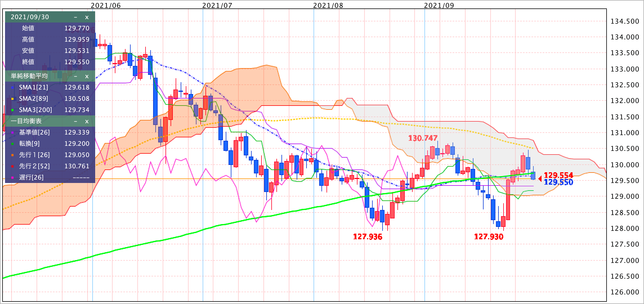
Task: Collapse the 単純移動平均 panel with minus
Action: (75, 76)
